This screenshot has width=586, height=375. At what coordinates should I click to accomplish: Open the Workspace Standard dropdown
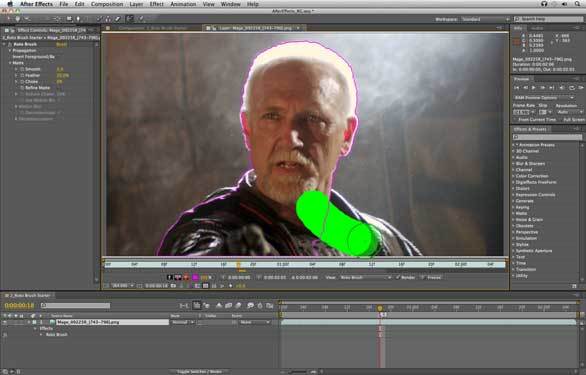485,19
